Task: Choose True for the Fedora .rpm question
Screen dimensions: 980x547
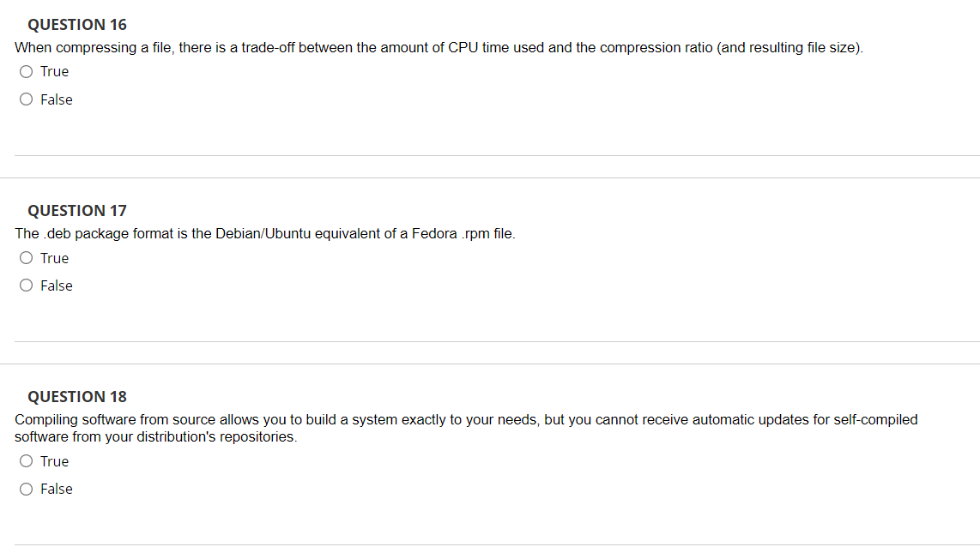Action: (26, 258)
